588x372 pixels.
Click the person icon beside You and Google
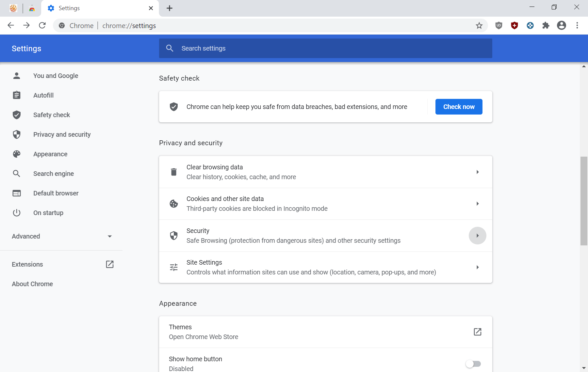point(17,76)
